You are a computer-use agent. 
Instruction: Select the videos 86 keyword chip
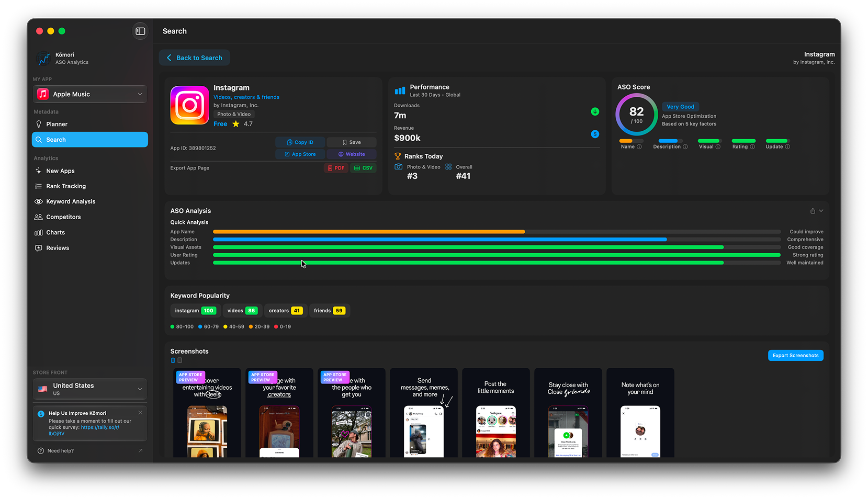tap(242, 311)
